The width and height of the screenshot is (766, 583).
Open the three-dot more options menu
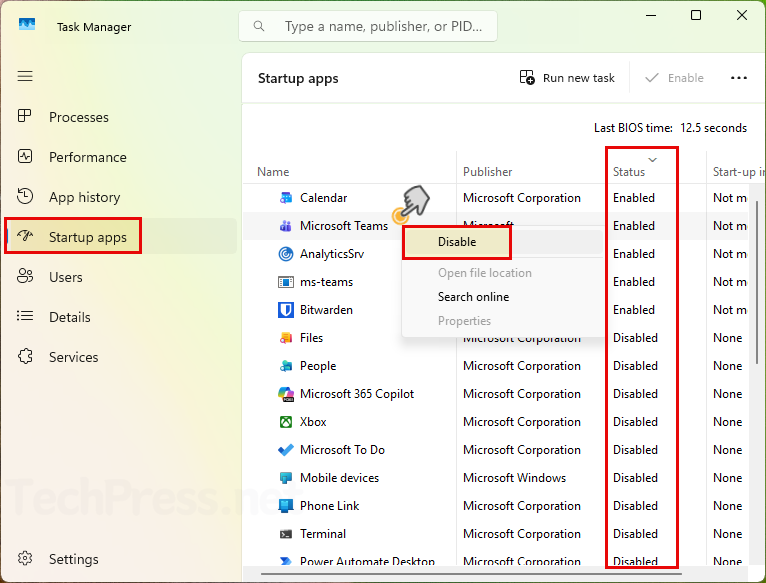tap(739, 78)
